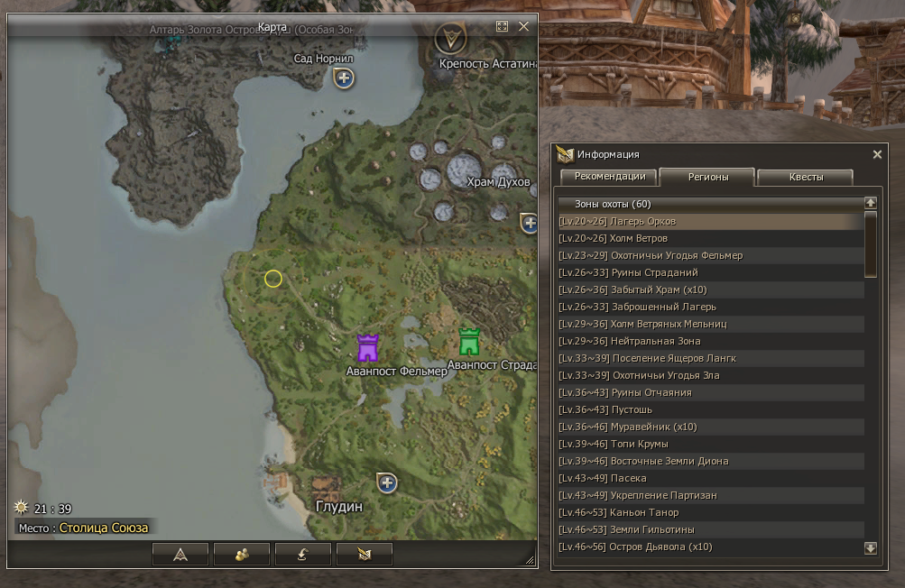Switch to the Рекомендации tab
The image size is (905, 588).
[609, 177]
